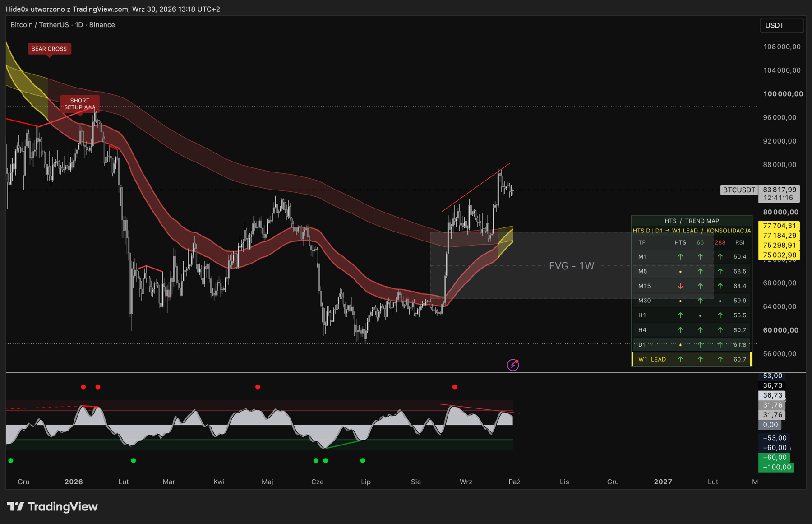
Task: Click the yellow 75 298,91 price label
Action: tap(780, 246)
